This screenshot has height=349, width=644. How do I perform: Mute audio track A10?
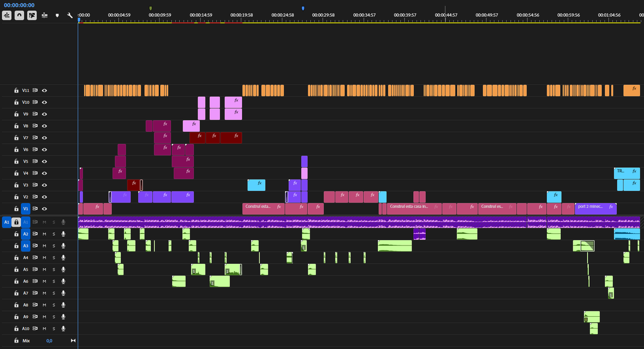45,328
